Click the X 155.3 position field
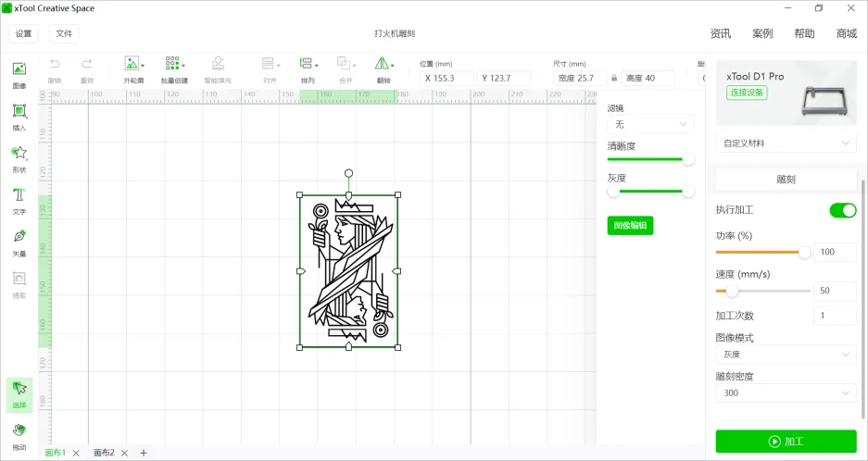The height and width of the screenshot is (461, 868). (x=447, y=78)
